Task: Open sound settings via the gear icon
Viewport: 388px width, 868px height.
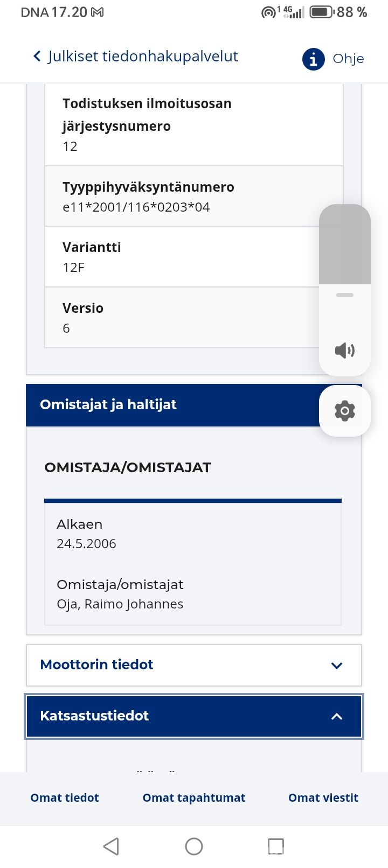Action: point(344,411)
